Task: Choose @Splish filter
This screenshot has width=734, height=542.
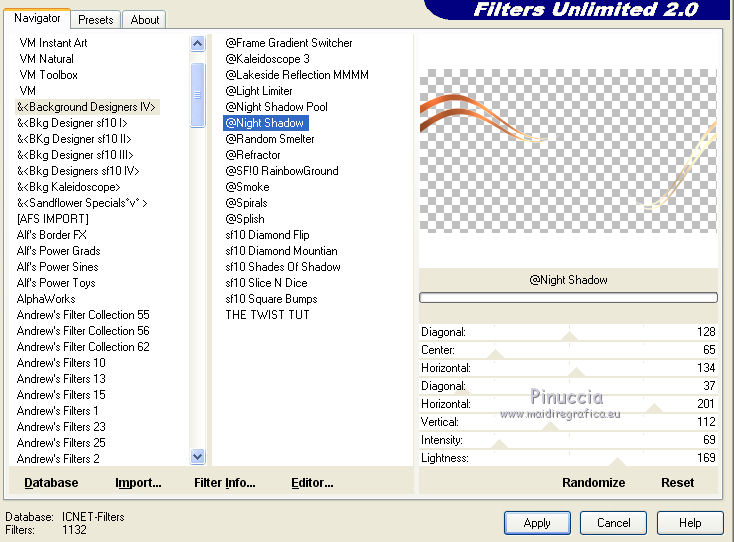Action: coord(245,219)
